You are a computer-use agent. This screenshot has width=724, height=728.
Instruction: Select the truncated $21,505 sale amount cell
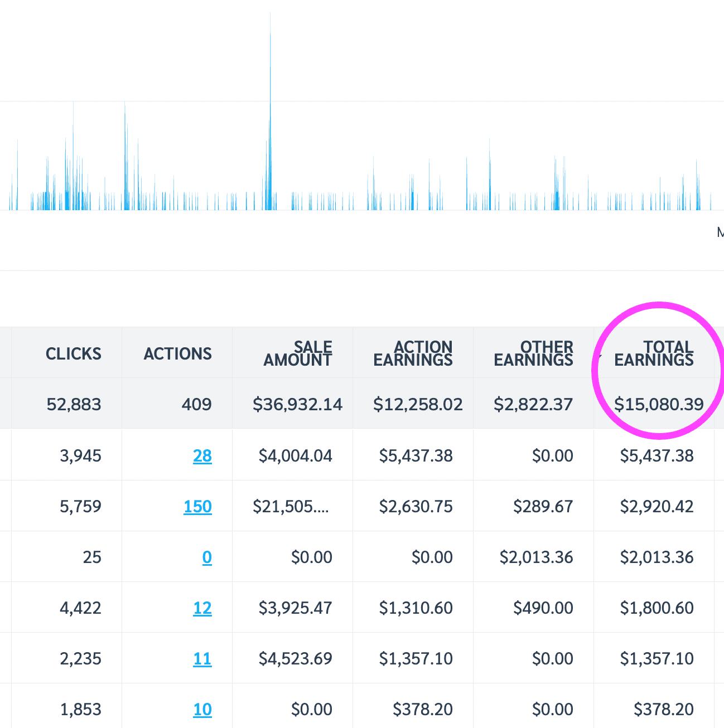[x=292, y=507]
